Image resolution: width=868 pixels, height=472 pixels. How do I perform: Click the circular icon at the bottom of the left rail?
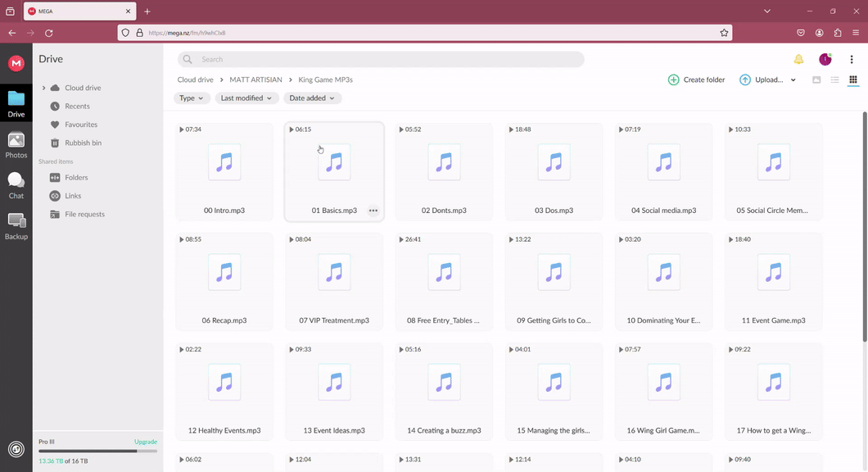16,449
